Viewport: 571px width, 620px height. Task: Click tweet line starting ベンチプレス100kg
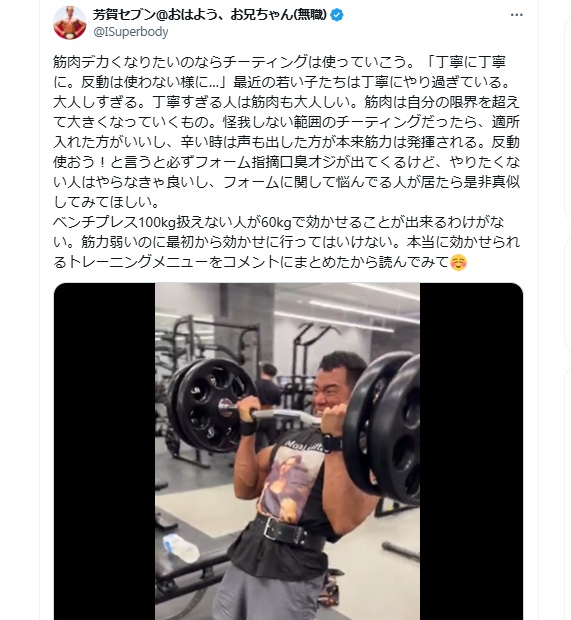click(278, 222)
